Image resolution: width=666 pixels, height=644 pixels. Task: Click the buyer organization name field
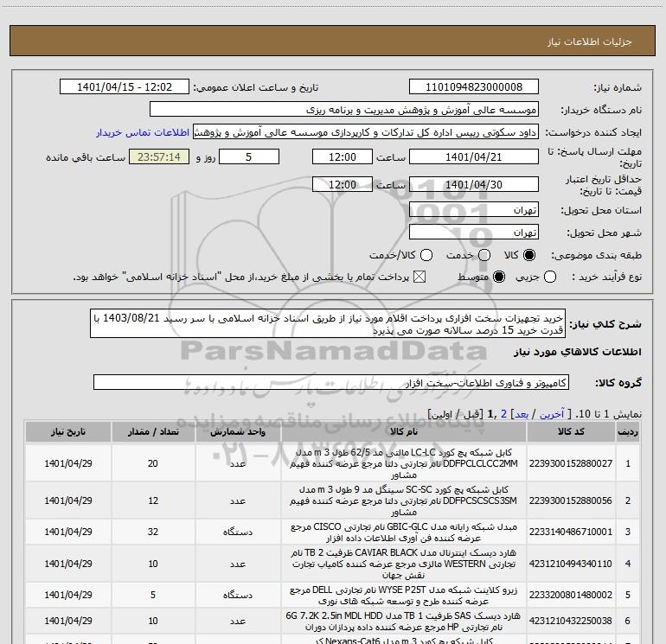pos(344,110)
